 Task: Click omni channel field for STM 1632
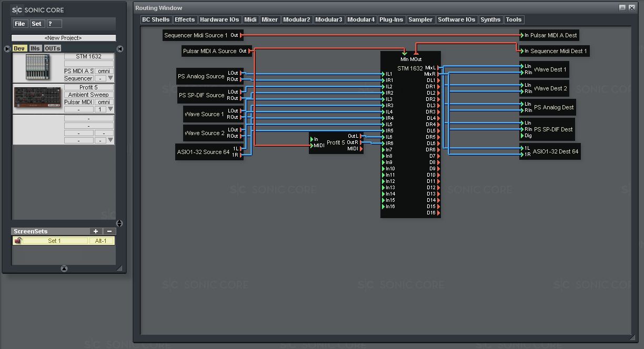tap(104, 71)
